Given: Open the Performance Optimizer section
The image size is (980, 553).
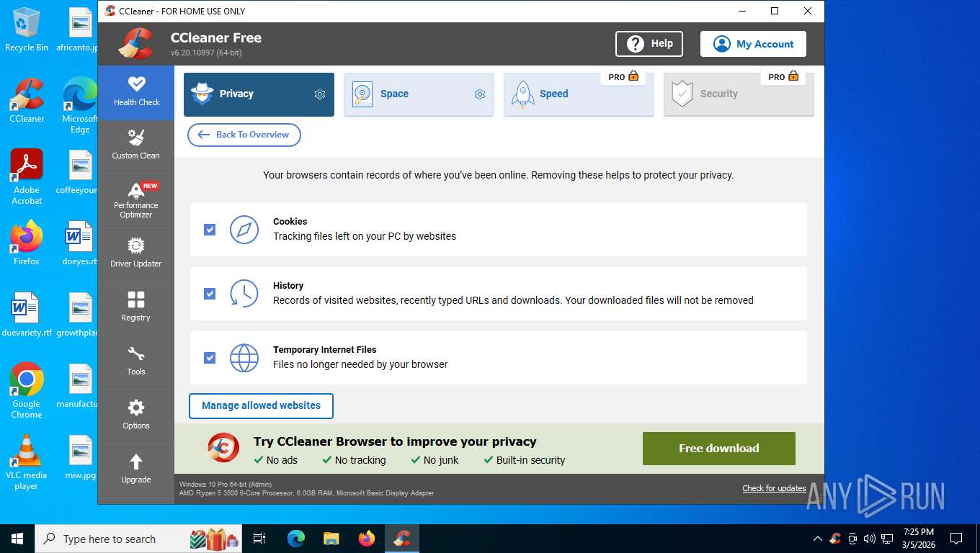Looking at the screenshot, I should click(136, 201).
